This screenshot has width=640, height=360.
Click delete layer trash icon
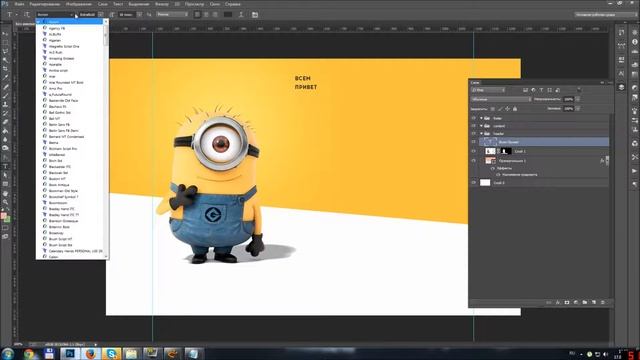(x=602, y=302)
